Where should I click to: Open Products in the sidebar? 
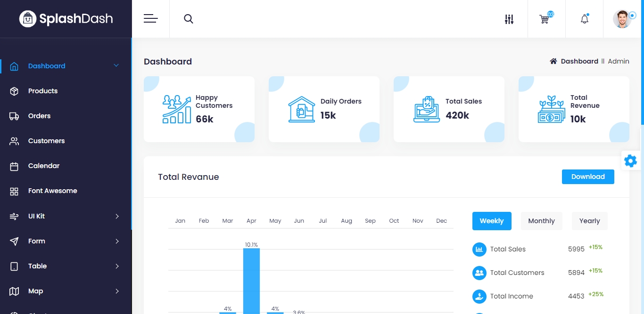42,91
